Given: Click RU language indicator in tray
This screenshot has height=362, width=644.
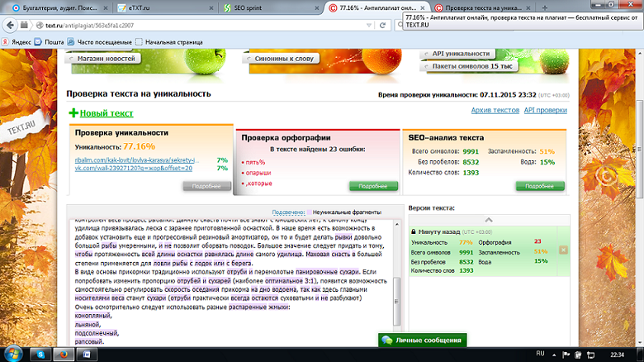Looking at the screenshot, I should (x=540, y=354).
